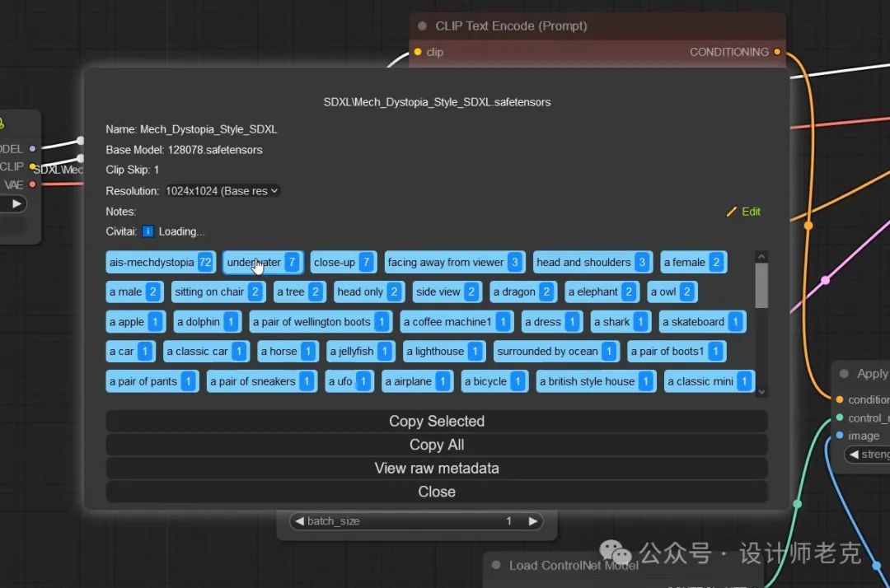Close the LoRA info dialog
The image size is (890, 588).
click(x=437, y=492)
